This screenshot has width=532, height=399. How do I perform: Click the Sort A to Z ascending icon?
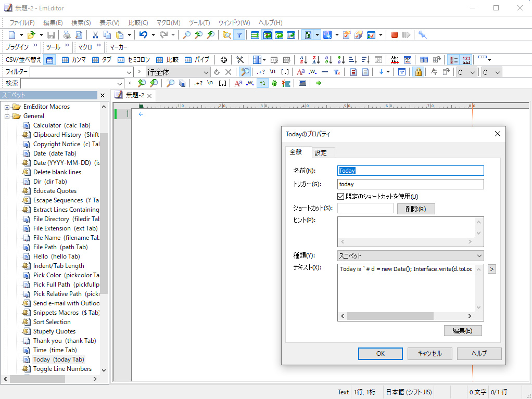click(303, 60)
